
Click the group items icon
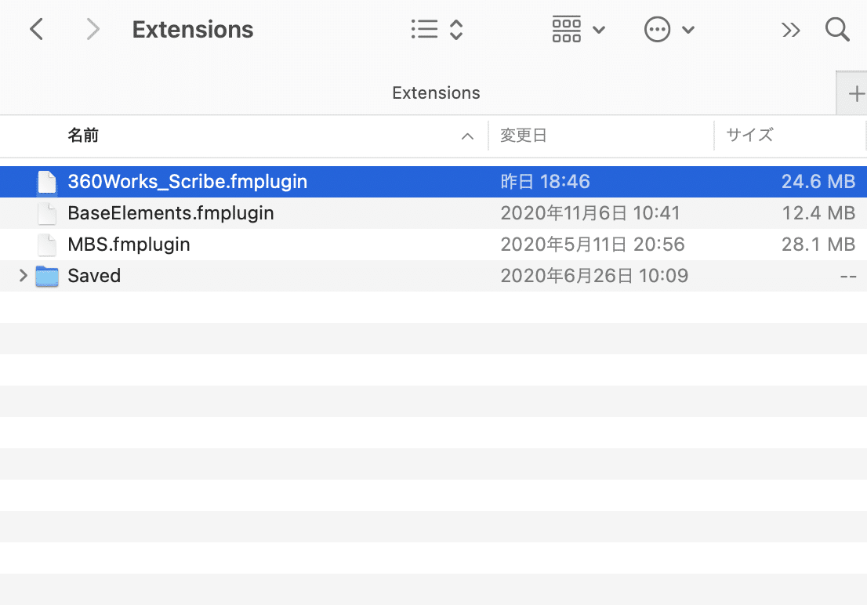click(x=566, y=29)
